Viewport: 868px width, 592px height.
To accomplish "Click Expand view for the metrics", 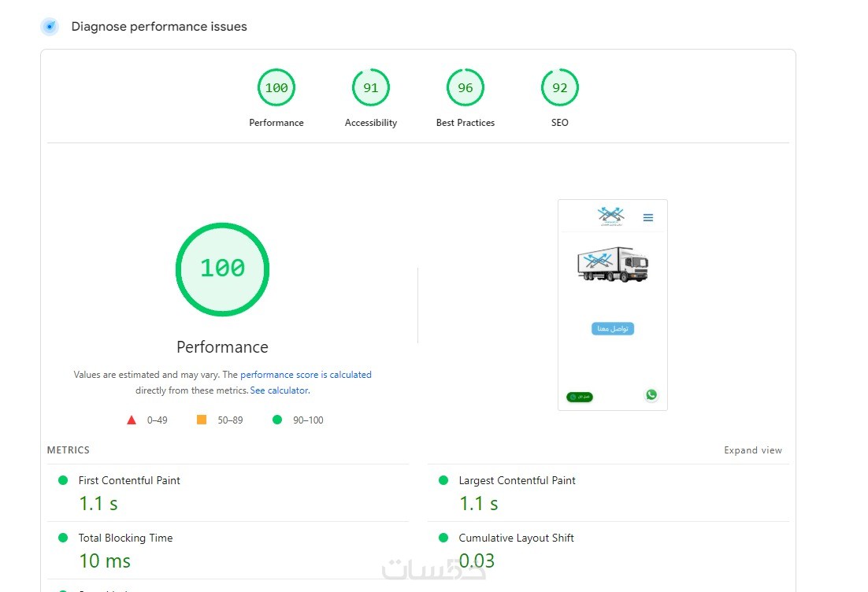I will pos(753,450).
